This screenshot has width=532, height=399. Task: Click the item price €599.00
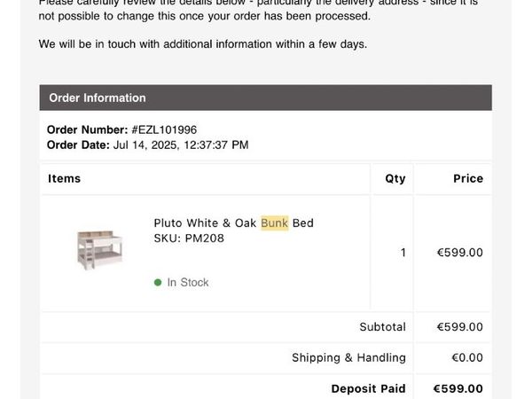(459, 253)
